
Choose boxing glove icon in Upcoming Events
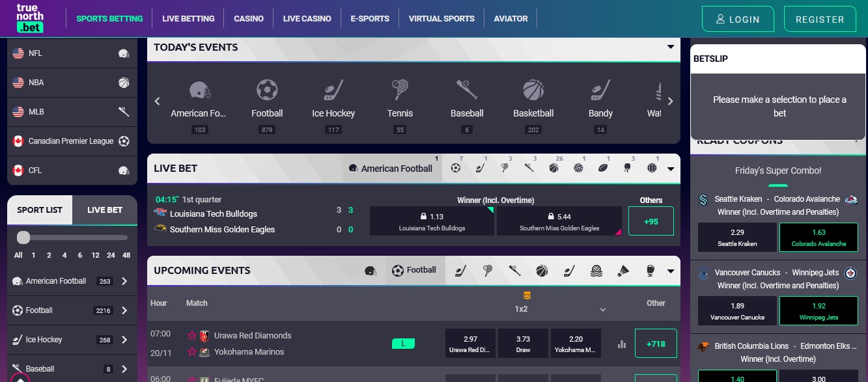point(650,271)
